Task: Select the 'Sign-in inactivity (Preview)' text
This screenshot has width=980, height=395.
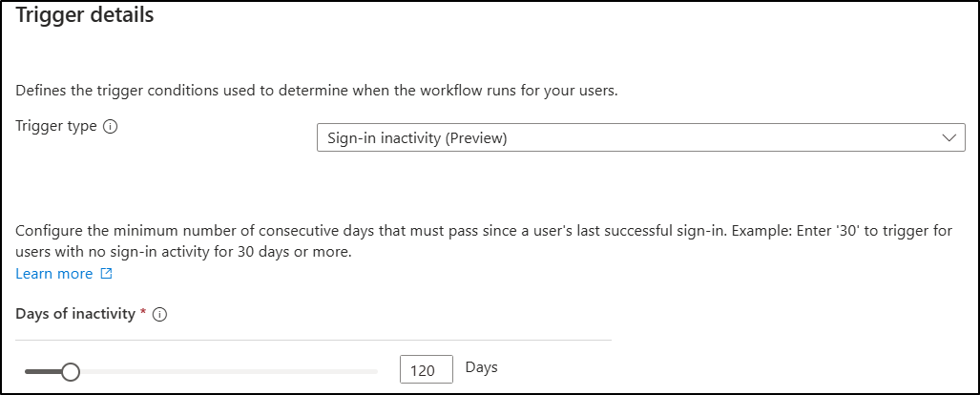Action: click(x=418, y=138)
